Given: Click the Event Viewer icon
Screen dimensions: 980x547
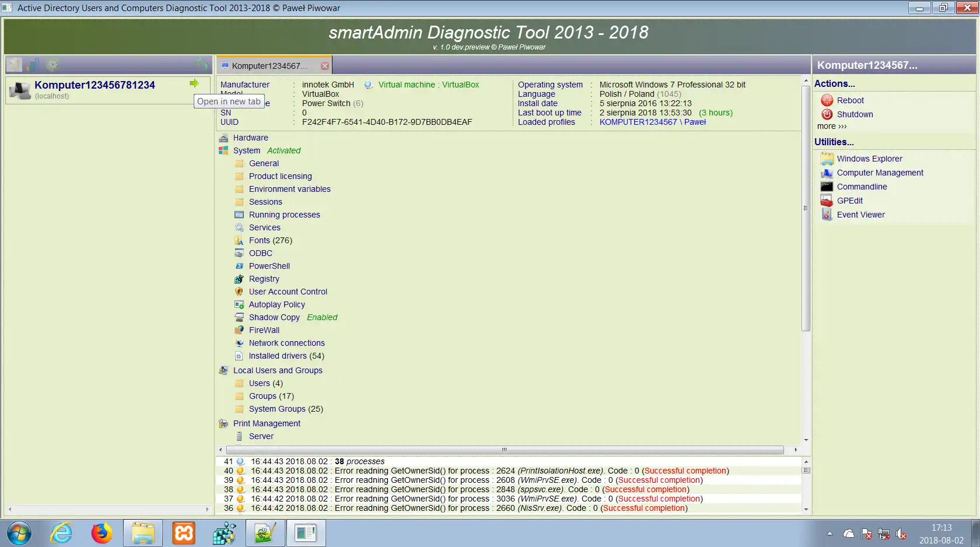Looking at the screenshot, I should [827, 215].
